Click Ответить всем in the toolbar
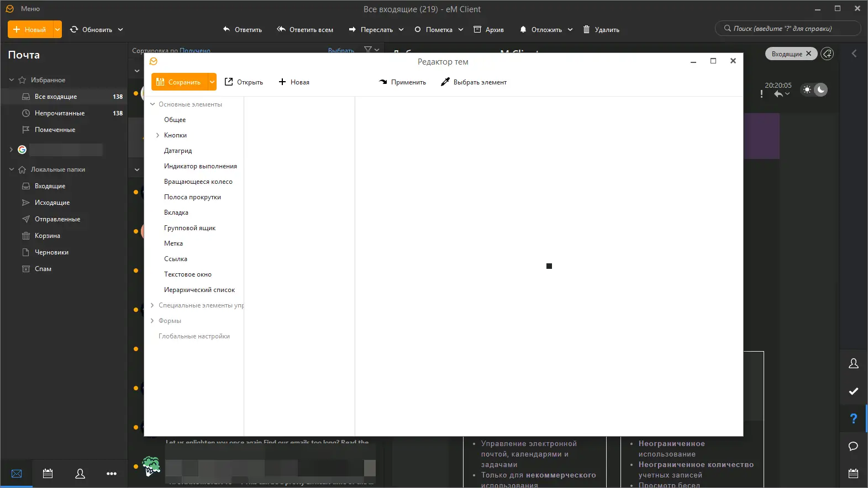Viewport: 868px width, 488px height. tap(305, 30)
